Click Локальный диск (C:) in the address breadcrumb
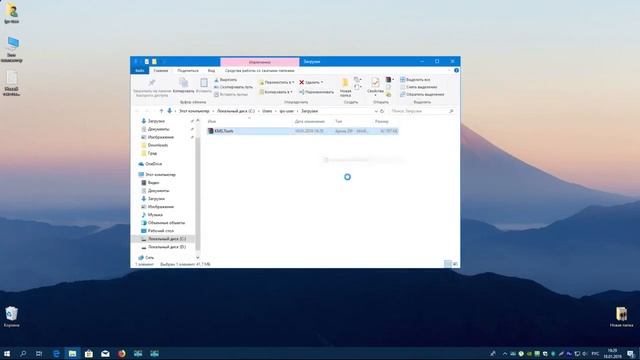 pyautogui.click(x=236, y=111)
